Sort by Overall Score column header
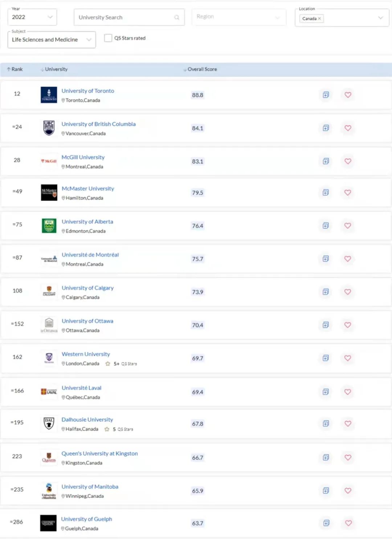The width and height of the screenshot is (392, 539). tap(200, 69)
